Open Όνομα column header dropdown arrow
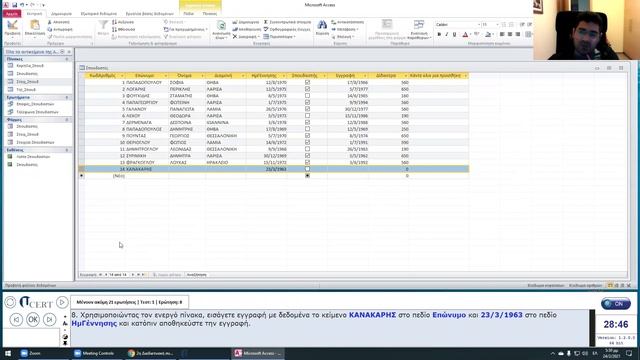 pyautogui.click(x=202, y=76)
